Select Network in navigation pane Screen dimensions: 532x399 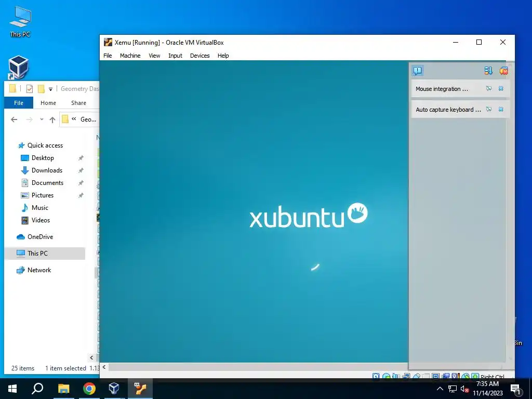39,270
